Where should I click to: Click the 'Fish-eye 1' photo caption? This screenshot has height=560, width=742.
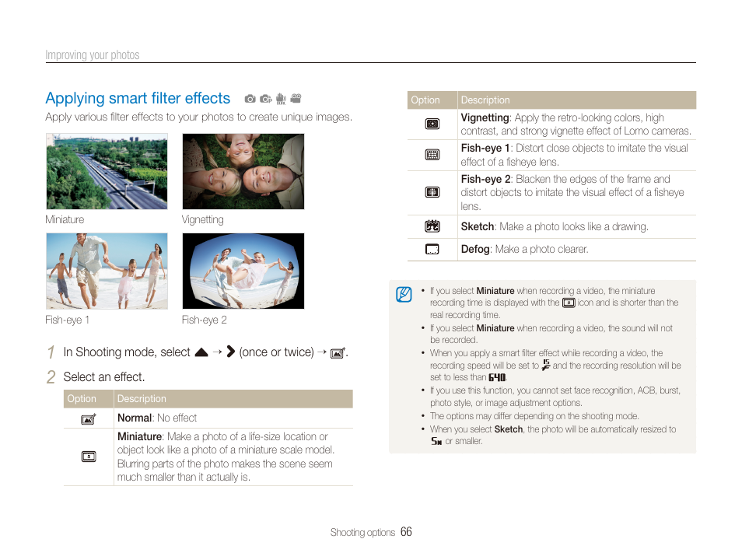pos(67,320)
